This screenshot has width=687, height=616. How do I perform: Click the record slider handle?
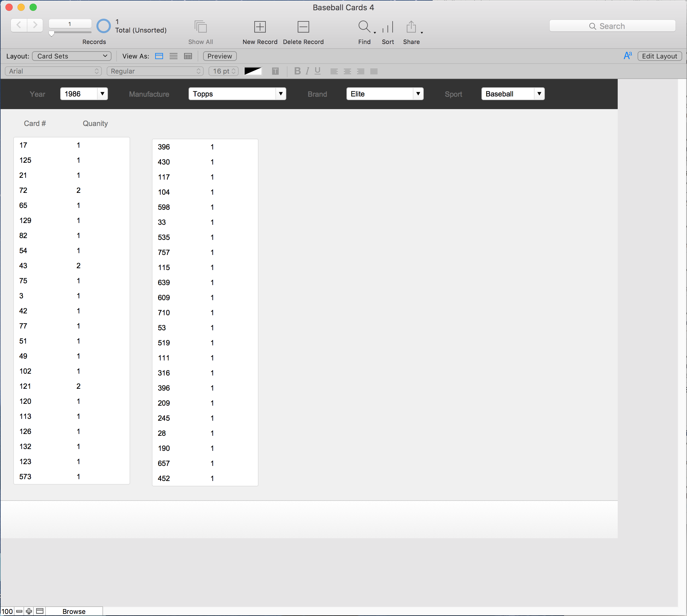click(52, 34)
